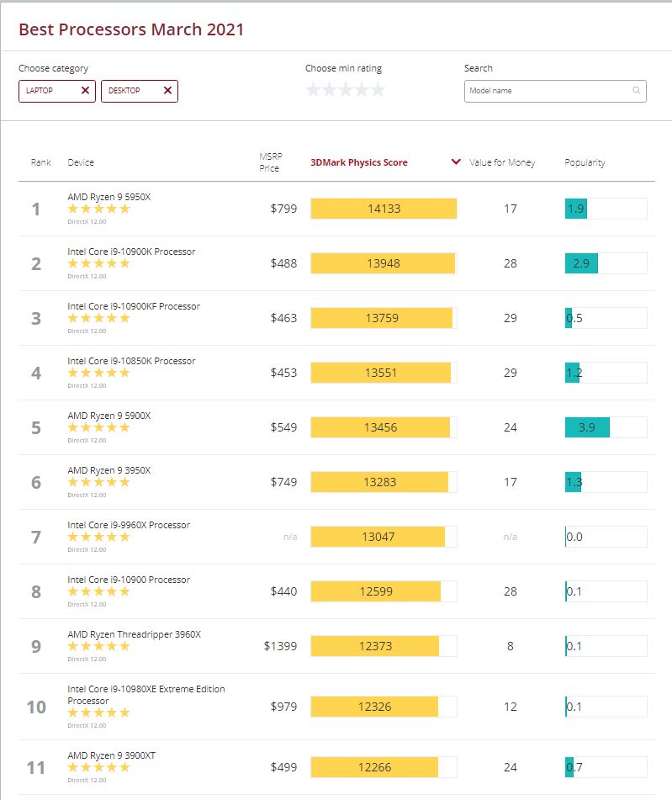Viewport: 672px width, 800px height.
Task: Open the AMD Ryzen 9 3900XT entry
Action: click(111, 755)
